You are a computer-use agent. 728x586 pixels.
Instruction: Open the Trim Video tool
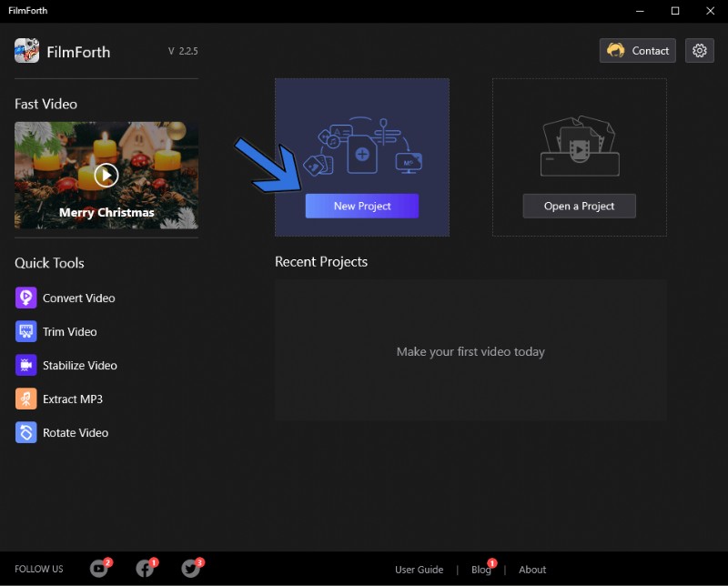72,331
